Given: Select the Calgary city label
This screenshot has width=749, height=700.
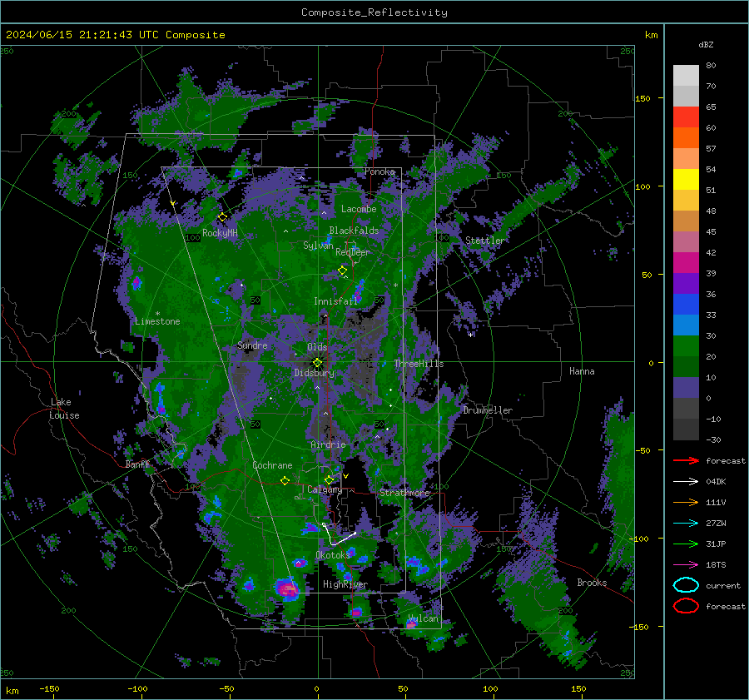Looking at the screenshot, I should click(x=325, y=489).
